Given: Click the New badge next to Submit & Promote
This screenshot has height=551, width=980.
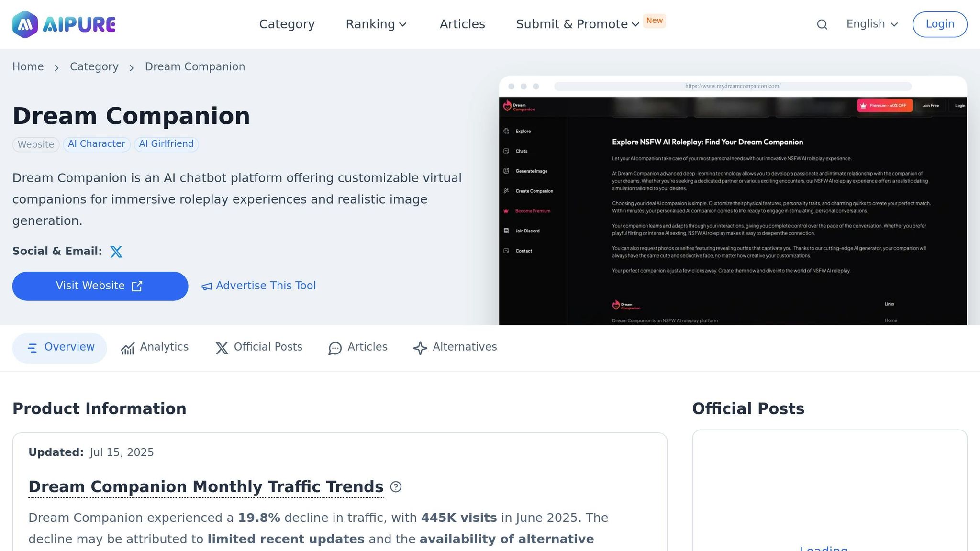Looking at the screenshot, I should (x=655, y=21).
